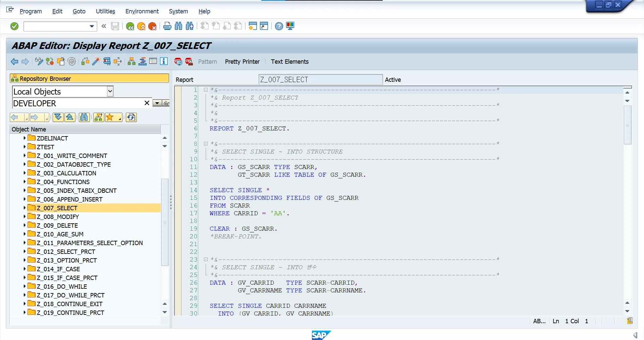Click the Activate magic wand icon
This screenshot has width=644, height=340.
(96, 61)
